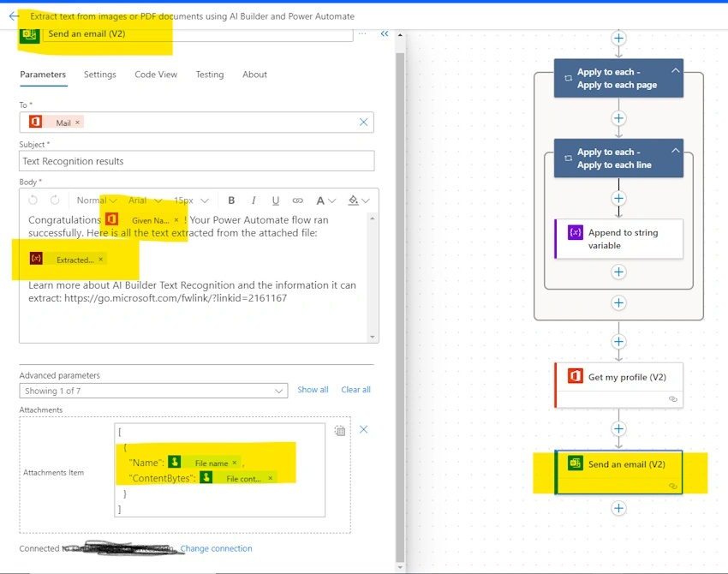Click the redo icon in the Body editor
The width and height of the screenshot is (728, 574).
click(55, 200)
